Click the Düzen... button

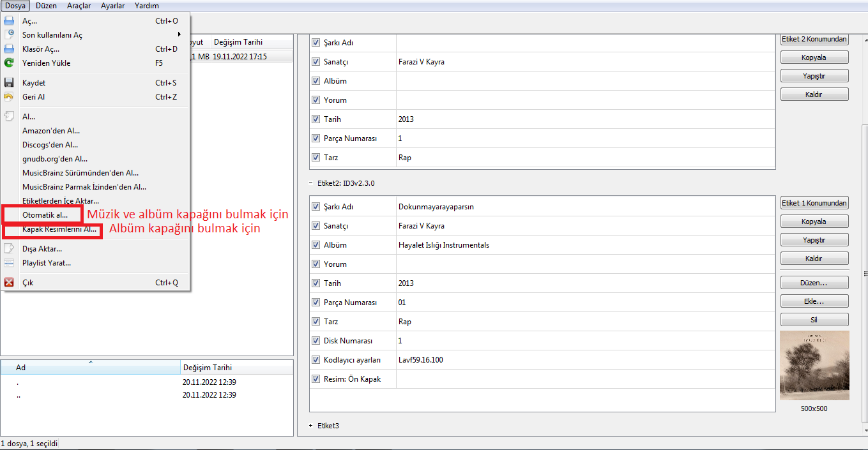coord(814,283)
